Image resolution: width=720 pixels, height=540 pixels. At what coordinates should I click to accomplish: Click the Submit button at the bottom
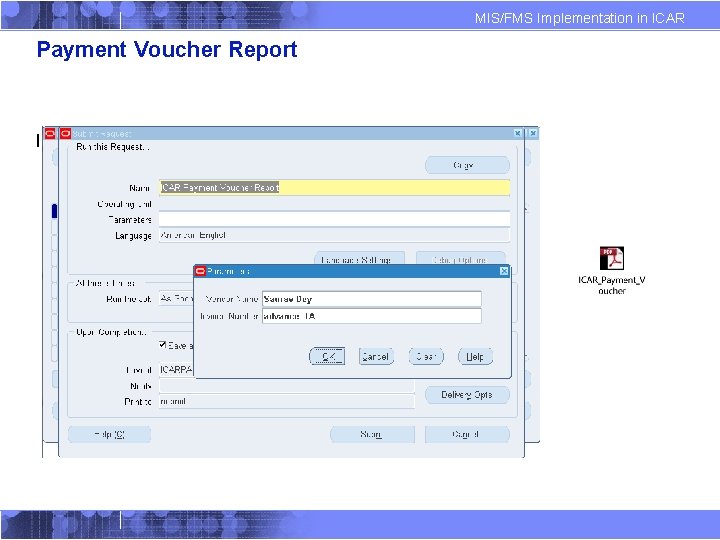372,434
